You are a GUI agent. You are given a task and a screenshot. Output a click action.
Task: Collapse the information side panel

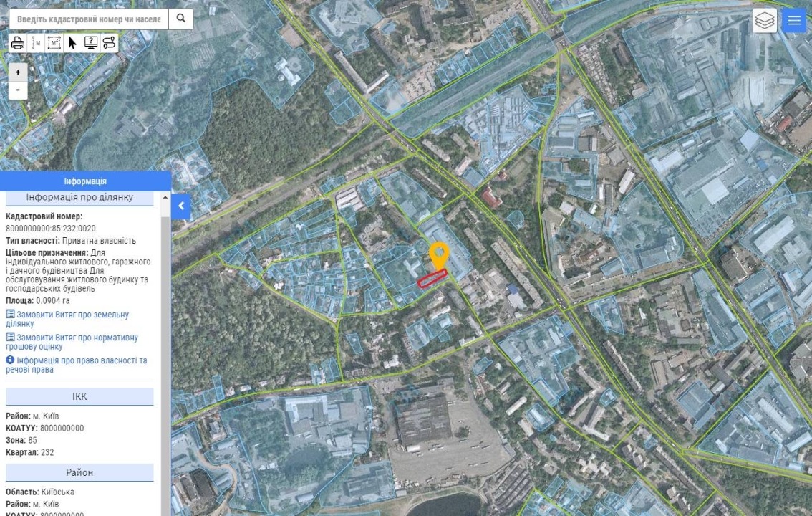tap(181, 206)
